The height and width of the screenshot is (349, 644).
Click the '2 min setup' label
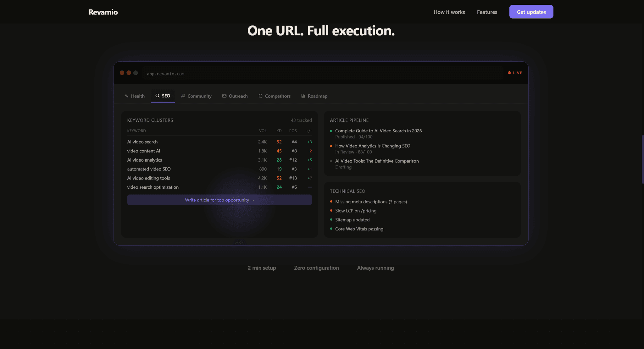(262, 268)
